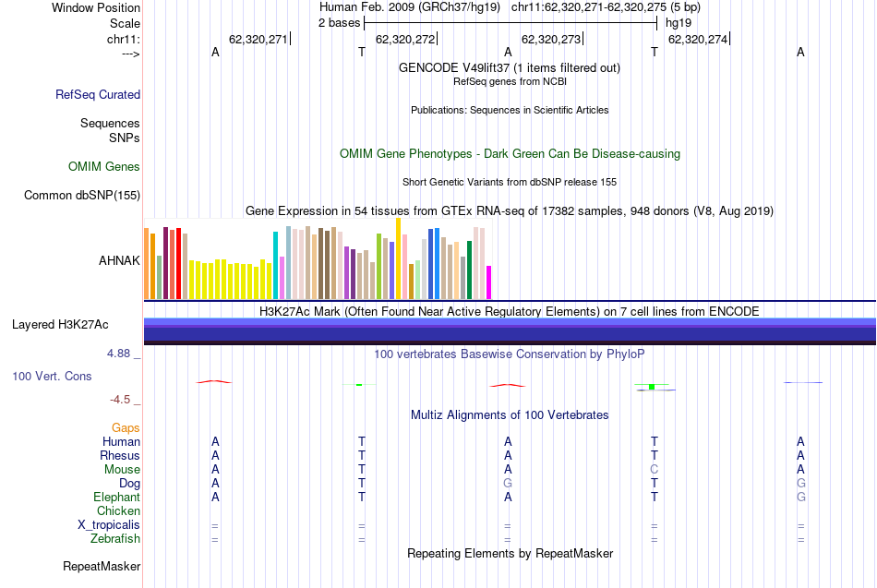Image resolution: width=877 pixels, height=588 pixels.
Task: Click Short Genetic Variants from dbSNP title
Action: point(510,182)
